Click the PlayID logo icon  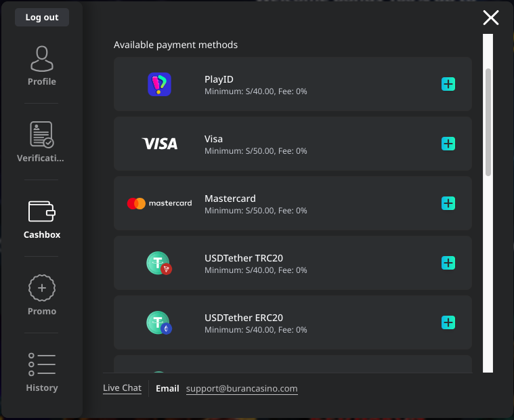pyautogui.click(x=159, y=84)
